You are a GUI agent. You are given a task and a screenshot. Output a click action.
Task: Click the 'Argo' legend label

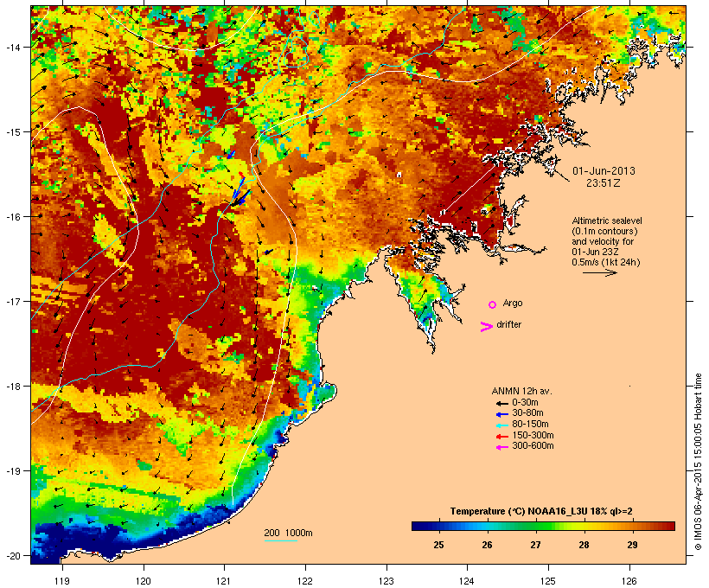click(x=513, y=303)
